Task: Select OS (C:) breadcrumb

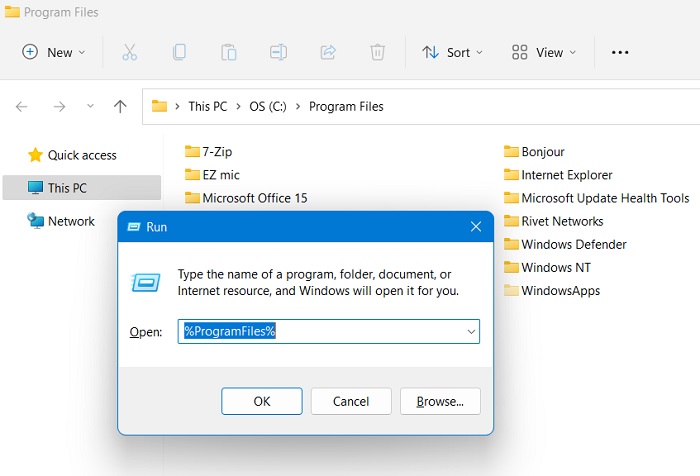Action: tap(268, 107)
